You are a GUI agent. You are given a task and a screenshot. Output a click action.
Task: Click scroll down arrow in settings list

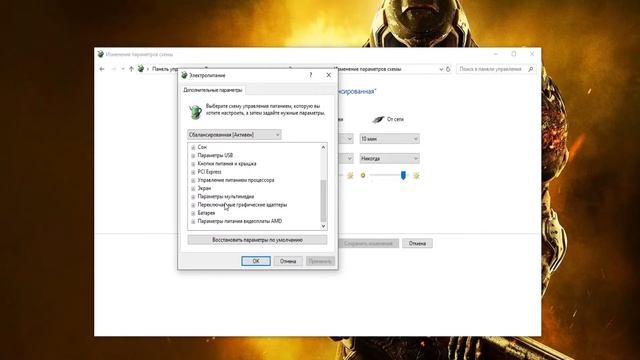[324, 226]
